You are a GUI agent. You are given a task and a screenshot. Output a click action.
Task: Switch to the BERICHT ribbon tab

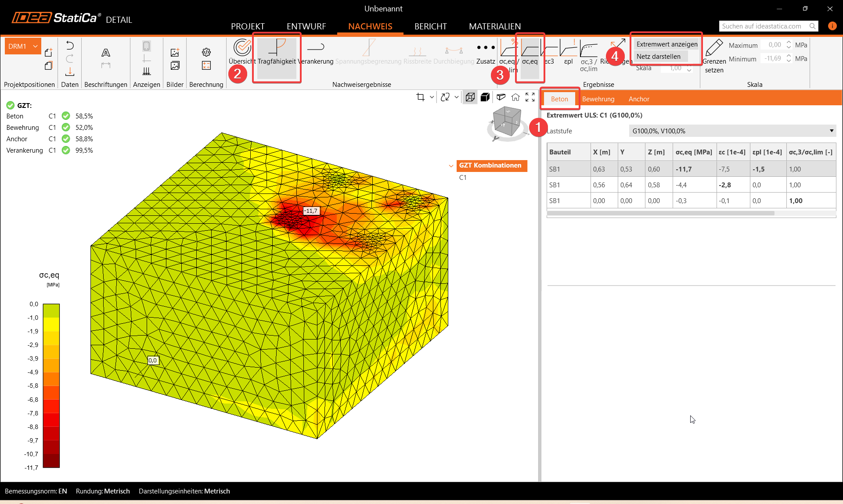click(x=430, y=26)
